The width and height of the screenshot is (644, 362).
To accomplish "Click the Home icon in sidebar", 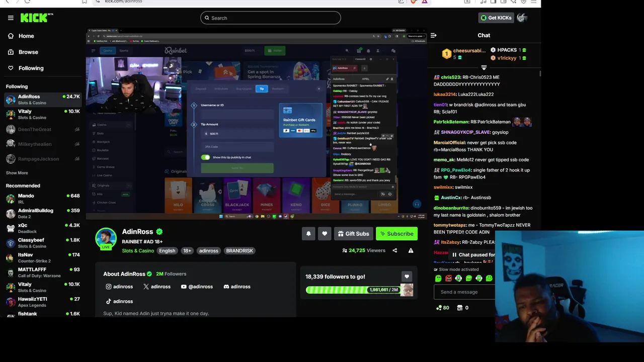I will coord(11,36).
